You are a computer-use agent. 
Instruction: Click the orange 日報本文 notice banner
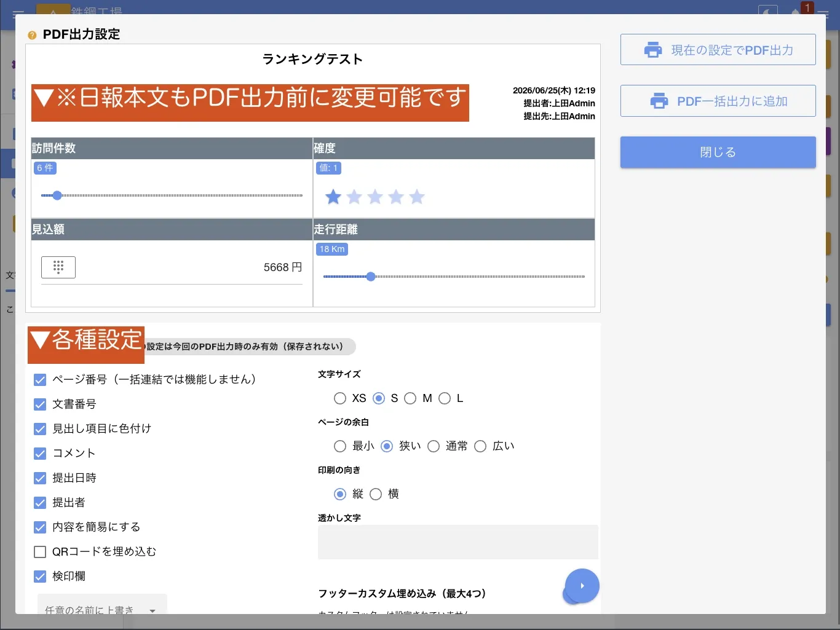coord(250,103)
